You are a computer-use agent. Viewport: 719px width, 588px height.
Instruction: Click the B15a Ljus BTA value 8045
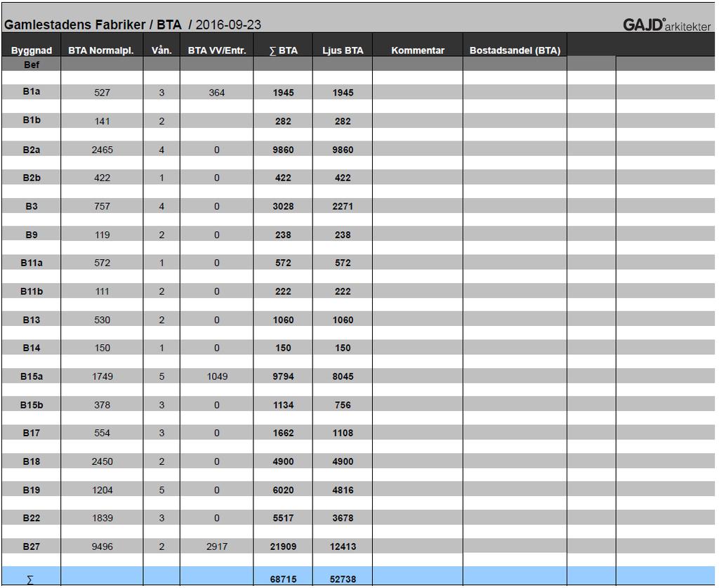pos(343,377)
